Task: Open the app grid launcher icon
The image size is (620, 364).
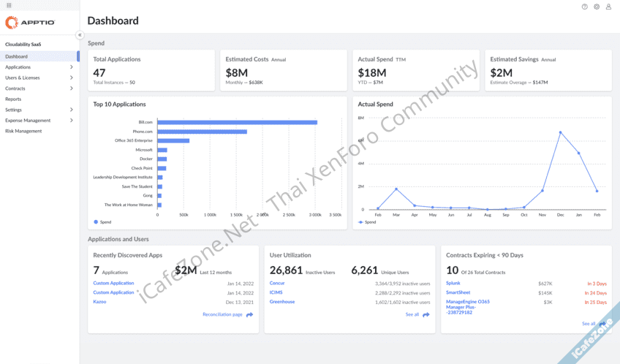Action: (9, 5)
